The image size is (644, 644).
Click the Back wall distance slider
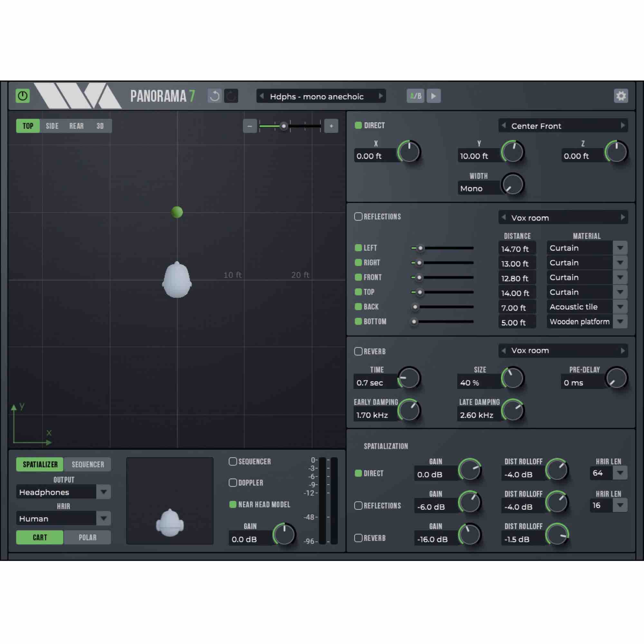tap(415, 307)
